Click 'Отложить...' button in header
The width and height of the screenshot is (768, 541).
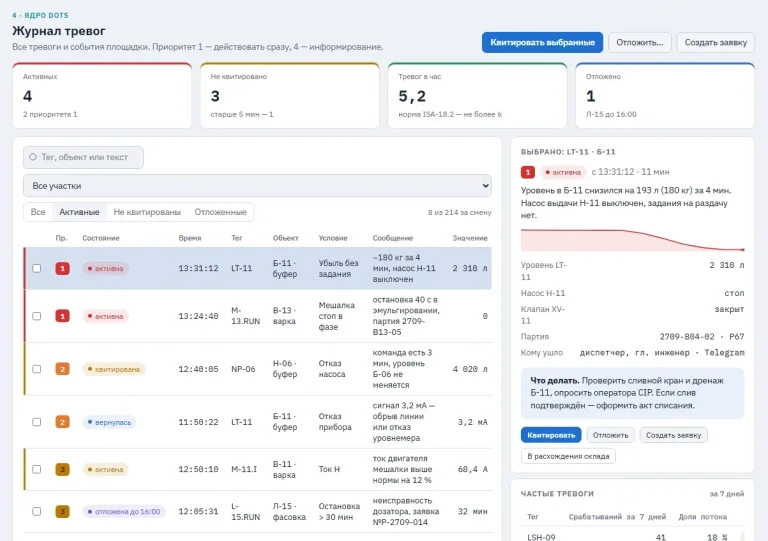click(640, 43)
